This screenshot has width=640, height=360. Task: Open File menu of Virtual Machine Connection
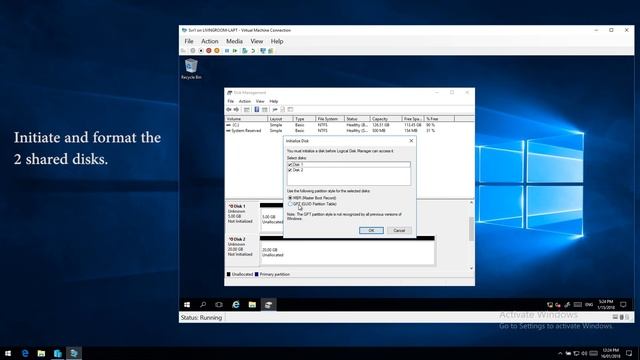[189, 41]
